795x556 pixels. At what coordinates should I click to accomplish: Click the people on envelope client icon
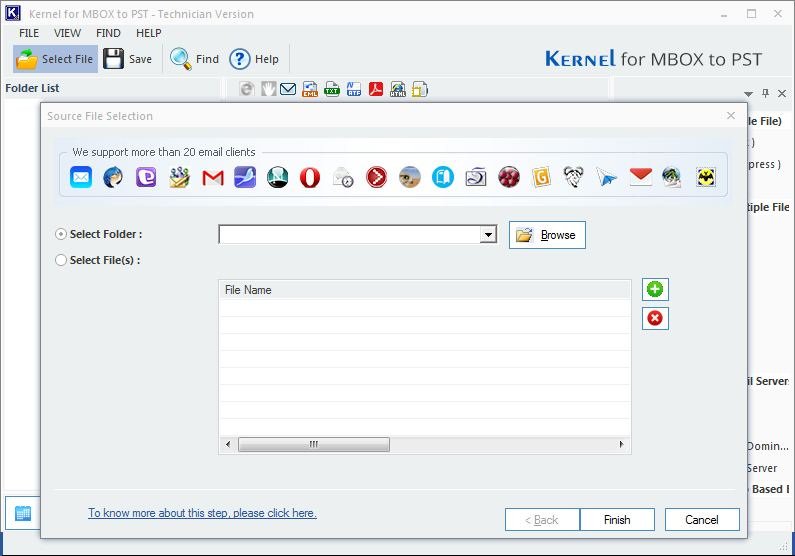[179, 177]
